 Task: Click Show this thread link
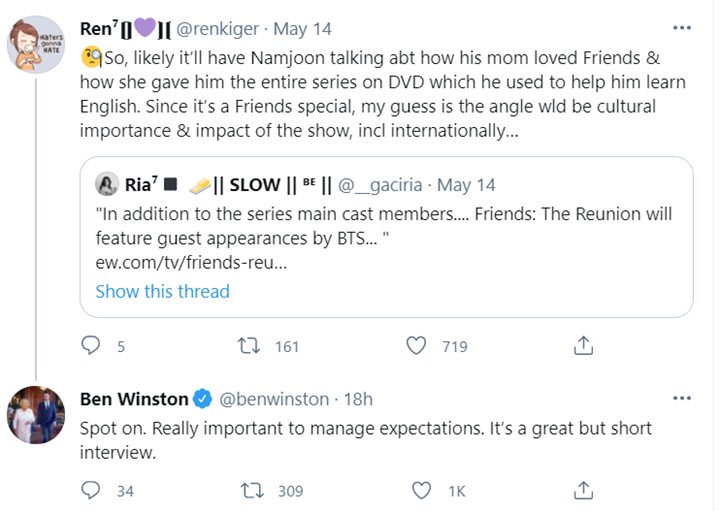pos(162,291)
